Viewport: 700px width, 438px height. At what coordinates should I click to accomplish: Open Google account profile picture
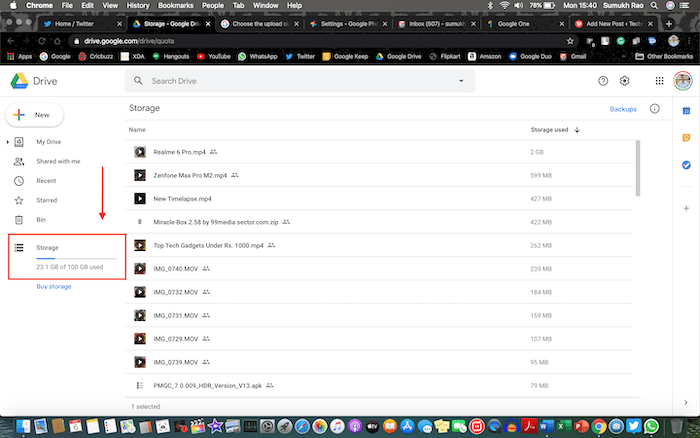[x=683, y=81]
